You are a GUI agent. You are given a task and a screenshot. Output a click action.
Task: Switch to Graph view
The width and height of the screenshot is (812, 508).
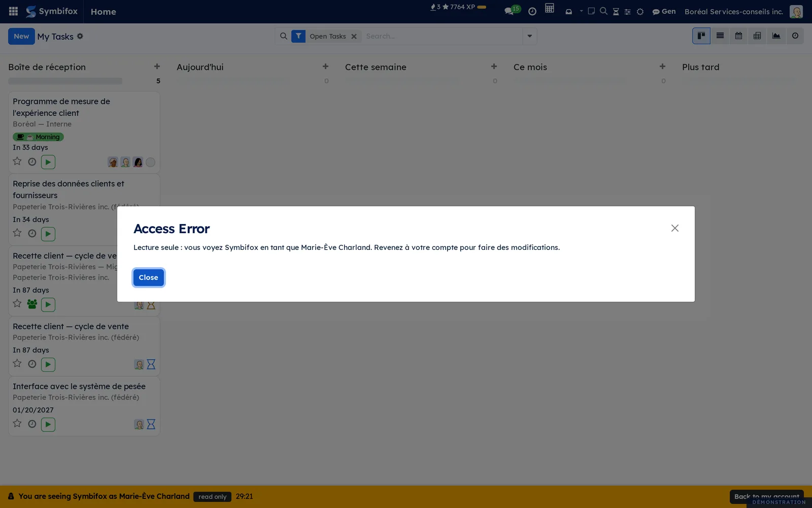click(x=776, y=36)
